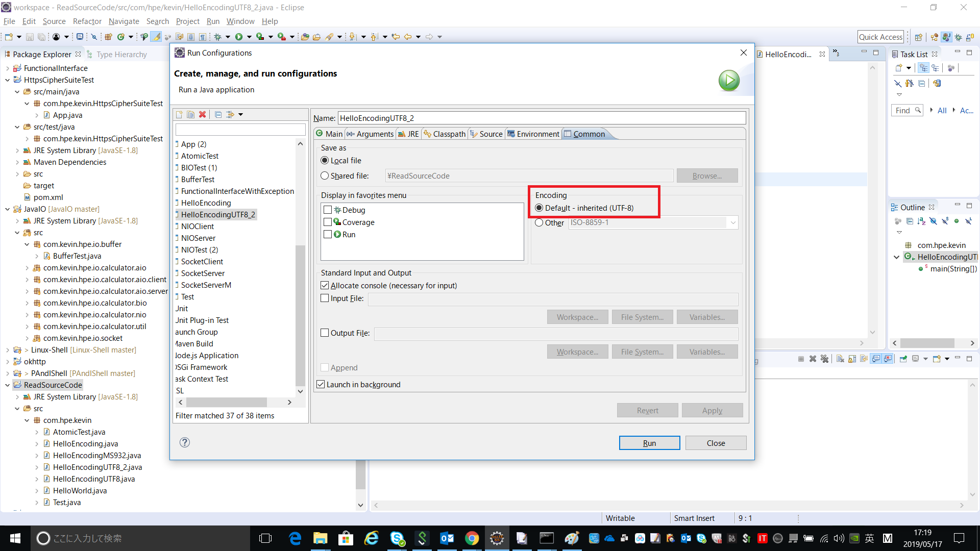Duplicate the selected launch configuration

coord(190,114)
